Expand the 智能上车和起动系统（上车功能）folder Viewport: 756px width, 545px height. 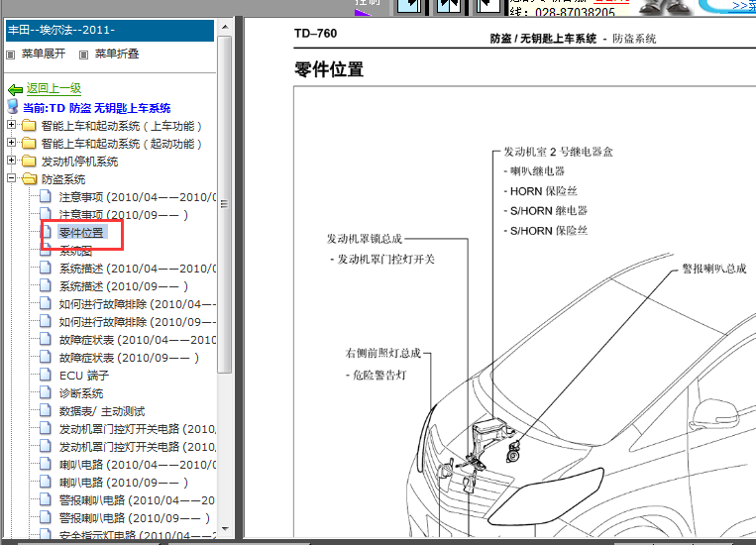[x=11, y=125]
